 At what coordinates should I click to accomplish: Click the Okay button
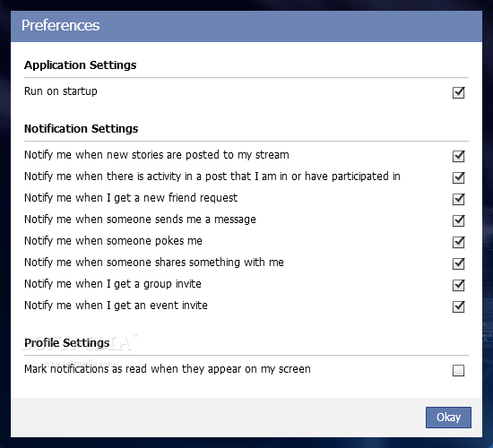[448, 418]
